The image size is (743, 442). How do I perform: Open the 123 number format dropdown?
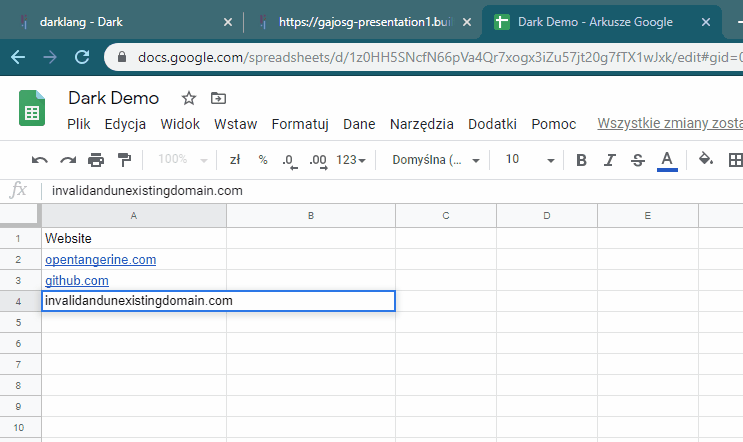351,160
